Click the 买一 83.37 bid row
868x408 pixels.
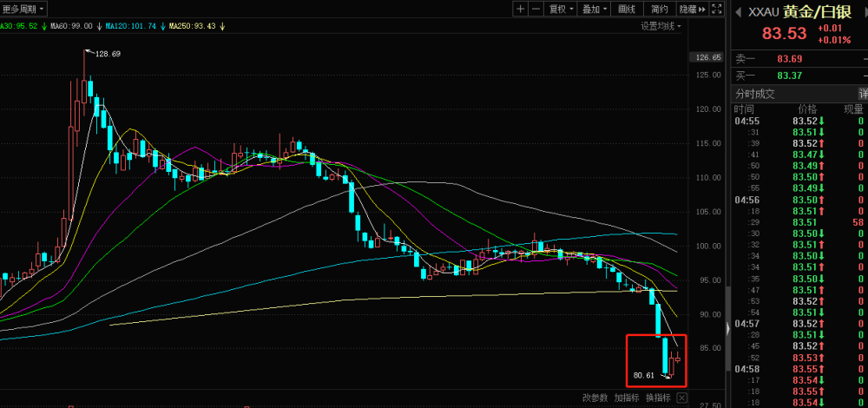(x=799, y=76)
